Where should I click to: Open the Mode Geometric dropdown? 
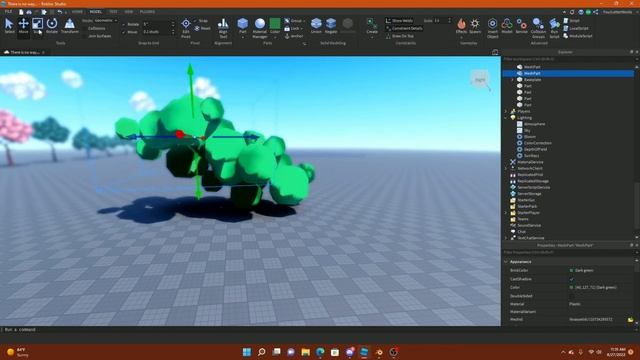click(105, 20)
